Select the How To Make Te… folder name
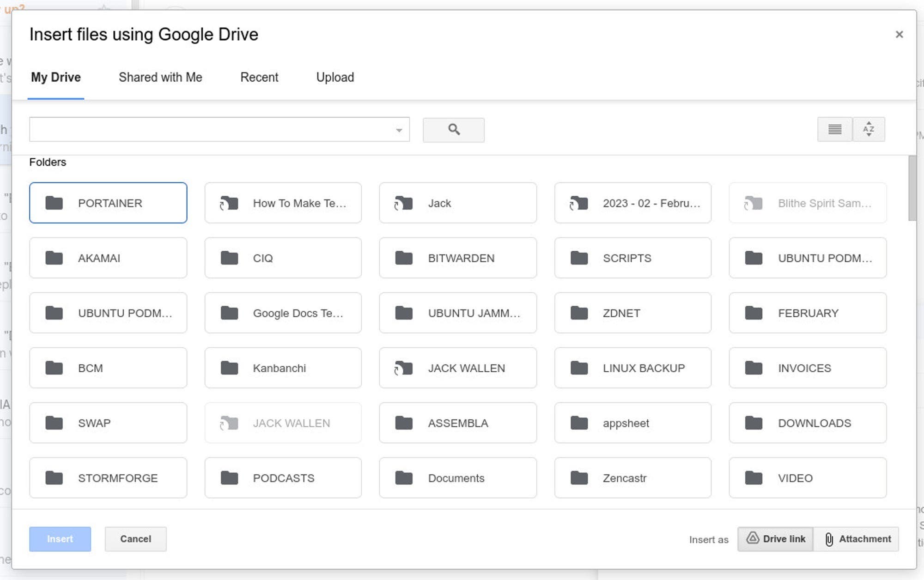The image size is (924, 580). coord(299,203)
